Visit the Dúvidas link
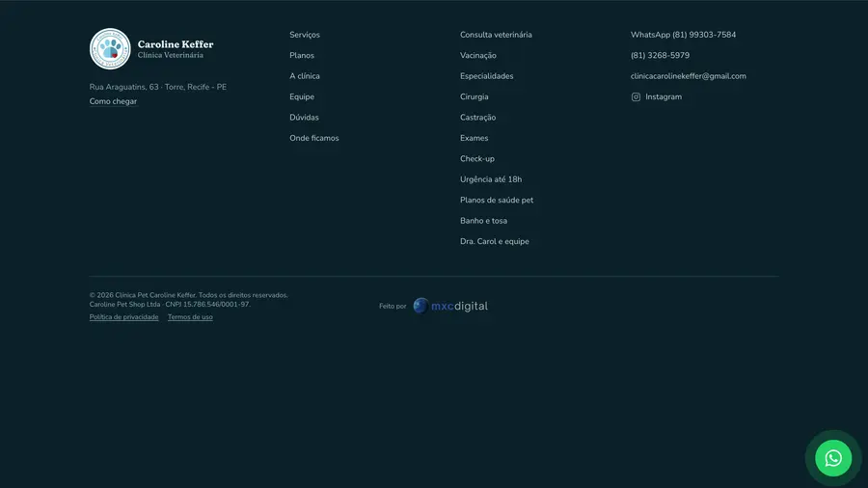Screen dimensions: 868x488 tap(304, 118)
